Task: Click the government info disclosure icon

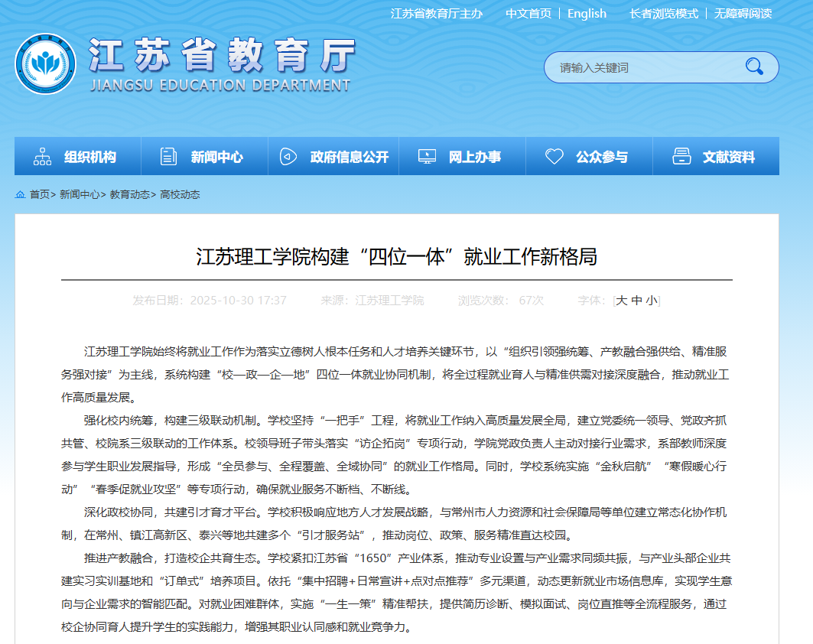Action: pos(288,157)
